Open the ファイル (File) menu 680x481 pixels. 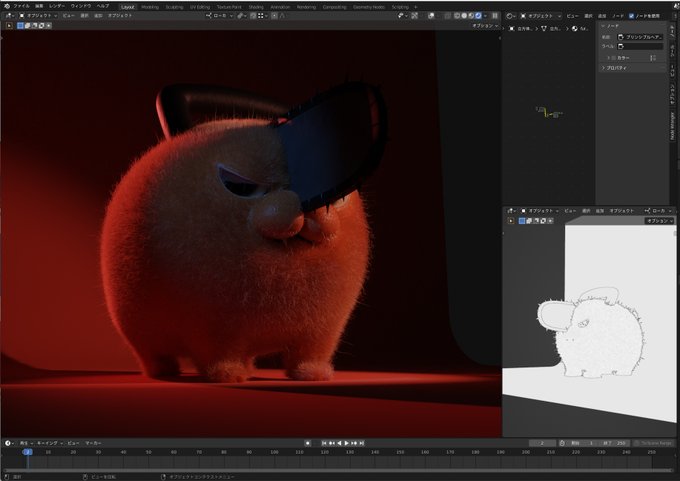pyautogui.click(x=22, y=6)
